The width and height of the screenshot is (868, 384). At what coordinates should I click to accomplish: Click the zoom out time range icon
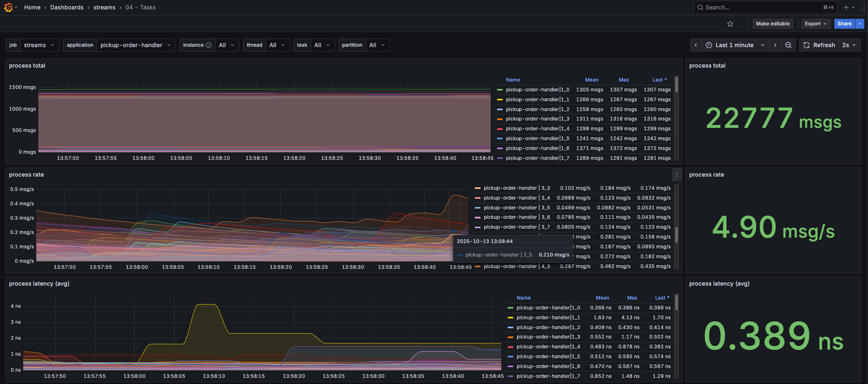click(x=788, y=45)
